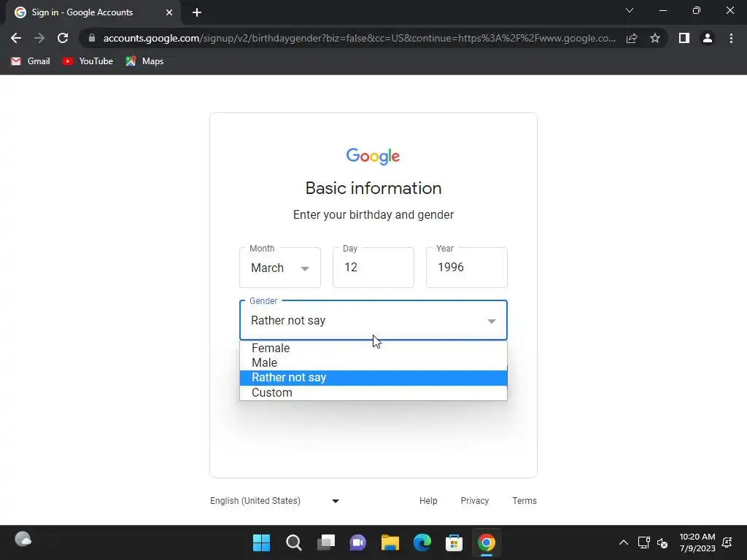
Task: Click the Google logo
Action: coord(373,156)
